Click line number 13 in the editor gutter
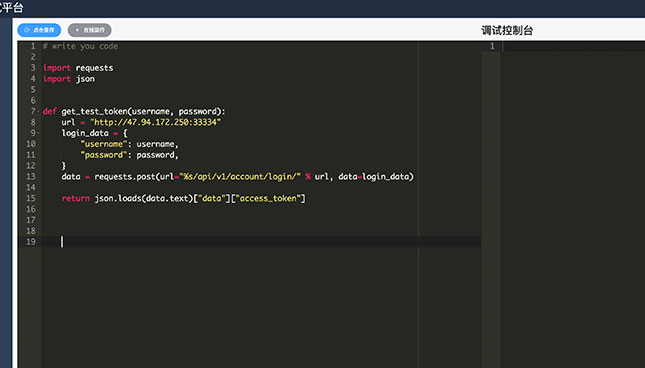This screenshot has height=368, width=645. tap(31, 177)
